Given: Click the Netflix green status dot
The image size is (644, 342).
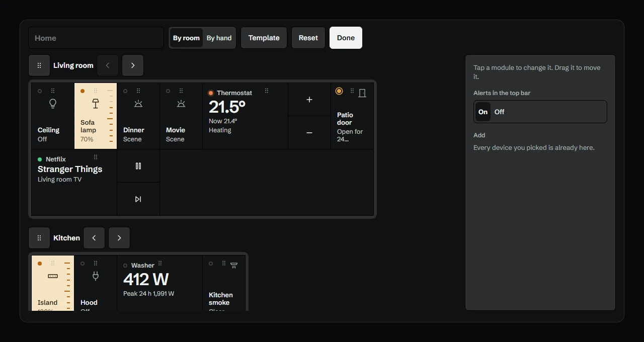Looking at the screenshot, I should pos(40,159).
